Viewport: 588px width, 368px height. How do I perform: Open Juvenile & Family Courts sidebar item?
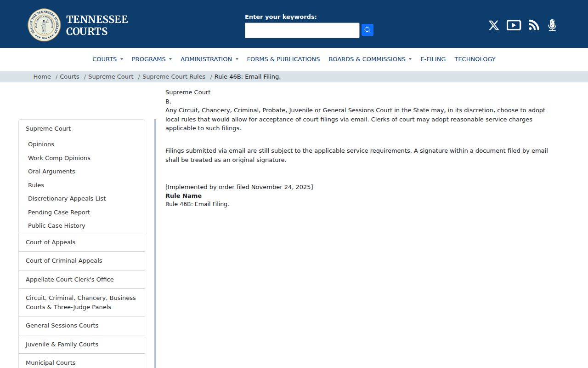82,345
